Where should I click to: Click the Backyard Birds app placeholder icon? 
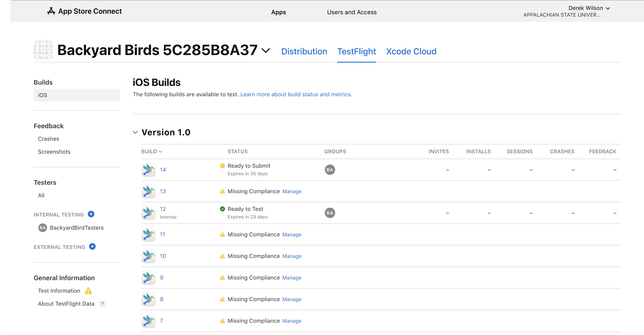pos(43,50)
